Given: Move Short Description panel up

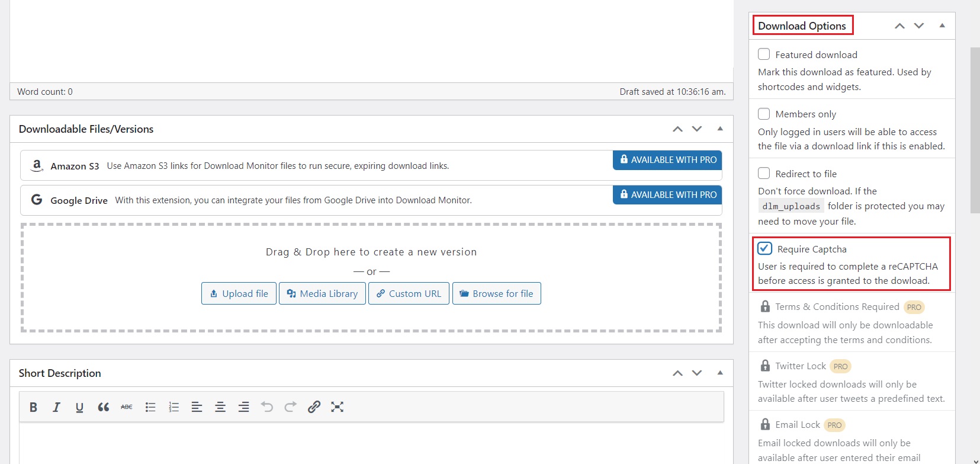Looking at the screenshot, I should [x=677, y=373].
